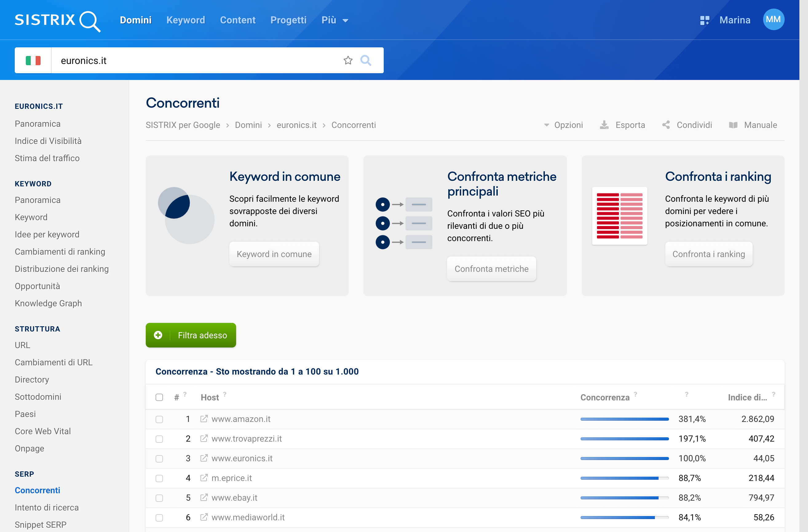
Task: Check the box for www.mediaworld.it row
Action: point(159,518)
